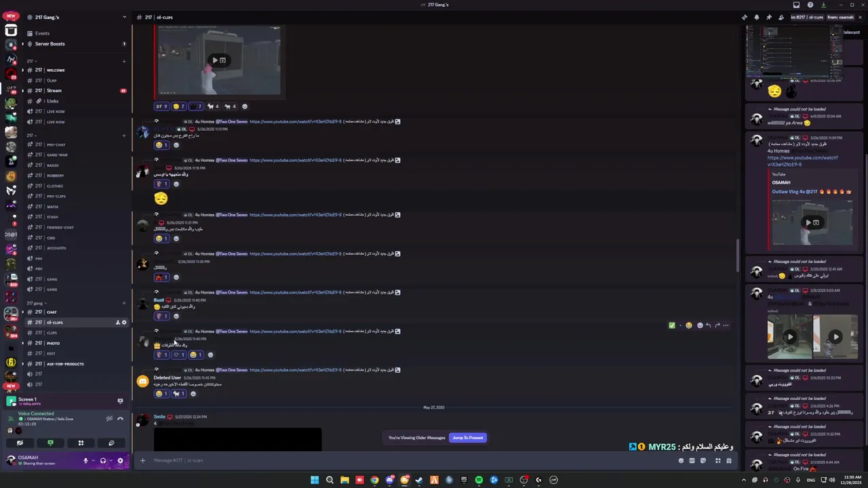
Task: Show pinned messages
Action: coord(769,17)
